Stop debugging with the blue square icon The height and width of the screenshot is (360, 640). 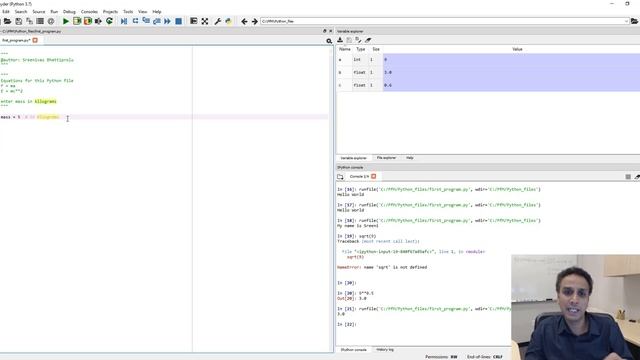point(178,21)
